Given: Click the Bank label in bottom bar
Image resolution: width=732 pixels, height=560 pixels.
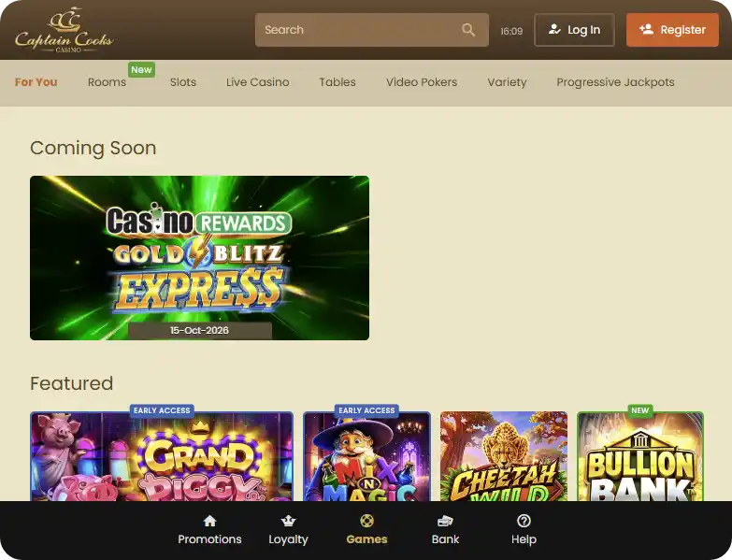Looking at the screenshot, I should (x=445, y=539).
